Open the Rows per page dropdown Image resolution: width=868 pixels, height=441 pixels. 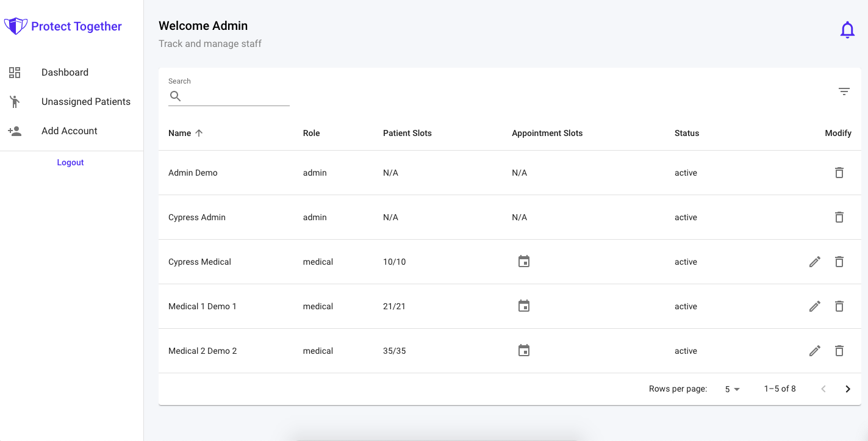click(x=732, y=389)
